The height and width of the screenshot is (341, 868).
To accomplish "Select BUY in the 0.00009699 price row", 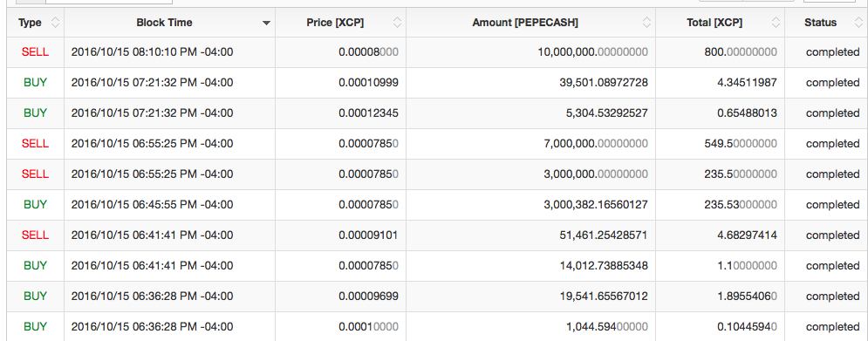I will 35,296.
